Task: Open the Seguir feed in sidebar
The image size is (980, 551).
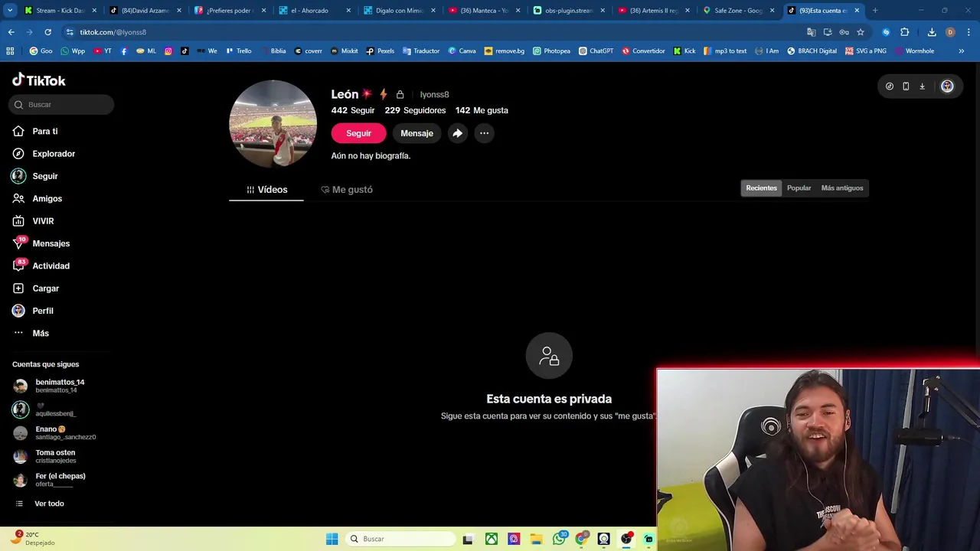Action: [x=35, y=176]
